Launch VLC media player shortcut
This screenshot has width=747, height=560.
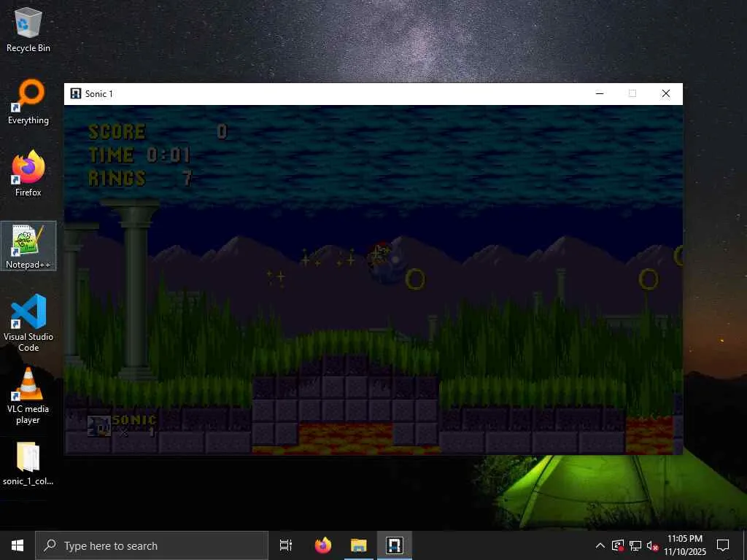(x=28, y=396)
